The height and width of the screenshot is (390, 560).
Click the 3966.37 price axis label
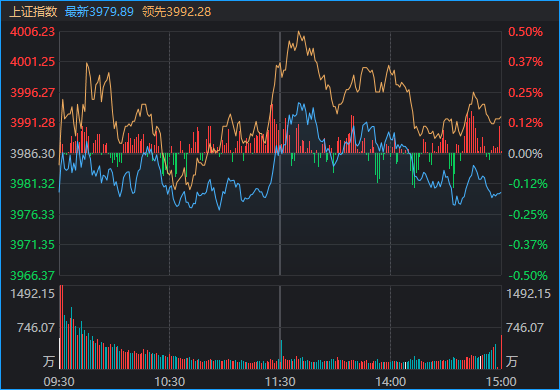pyautogui.click(x=32, y=275)
